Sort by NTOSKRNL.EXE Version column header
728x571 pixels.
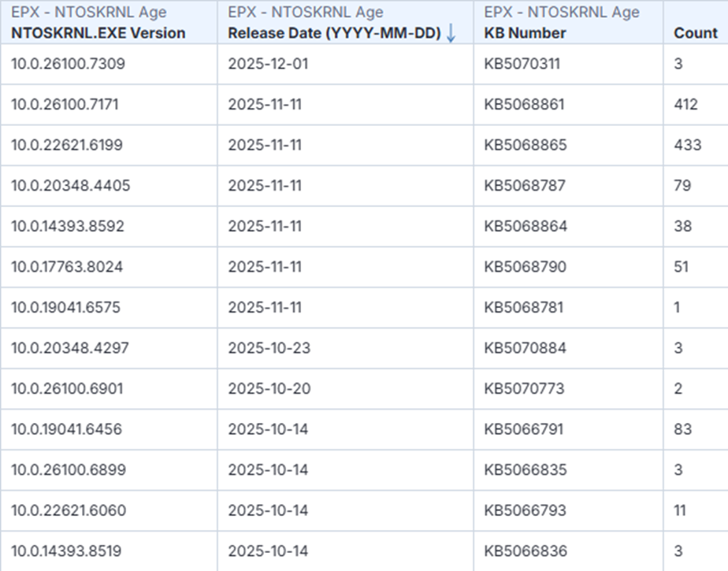98,33
